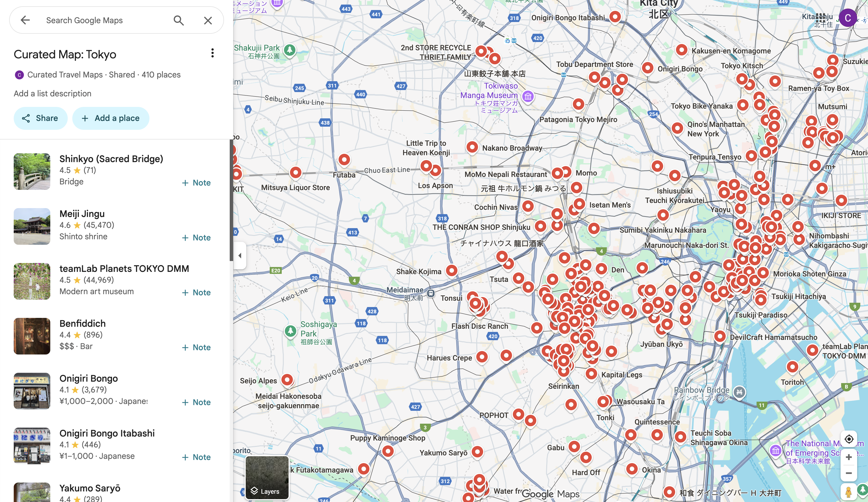868x502 pixels.
Task: Add a Note to Shinkyo (Sacred Bridge)
Action: pyautogui.click(x=196, y=183)
